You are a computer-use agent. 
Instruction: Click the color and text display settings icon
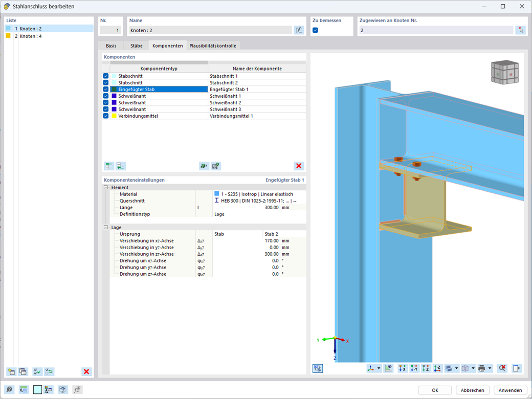point(49,389)
